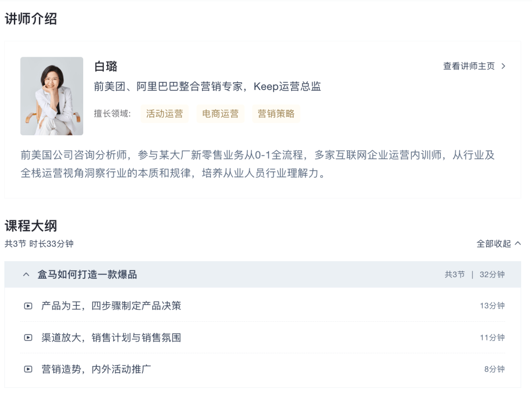Click the 课程大纲 section heading

[x=31, y=226]
